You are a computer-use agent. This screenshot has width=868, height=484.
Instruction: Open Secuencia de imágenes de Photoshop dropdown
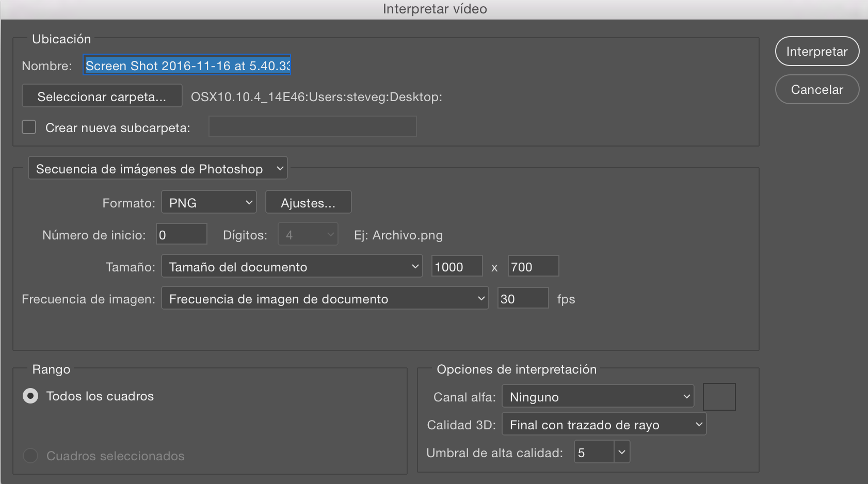coord(158,168)
